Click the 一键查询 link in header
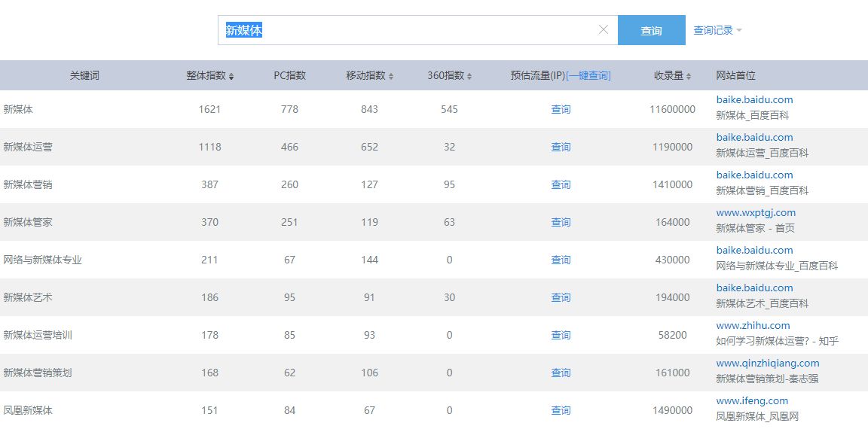 click(x=588, y=75)
